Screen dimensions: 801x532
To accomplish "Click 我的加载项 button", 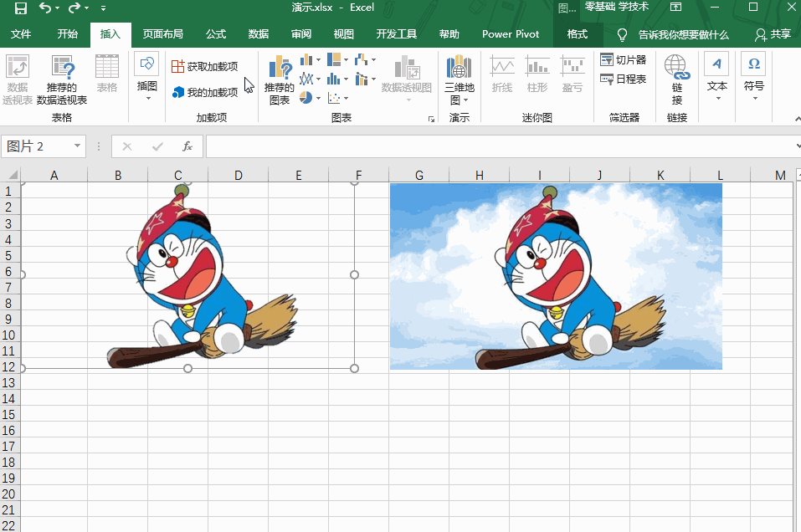I will point(205,92).
